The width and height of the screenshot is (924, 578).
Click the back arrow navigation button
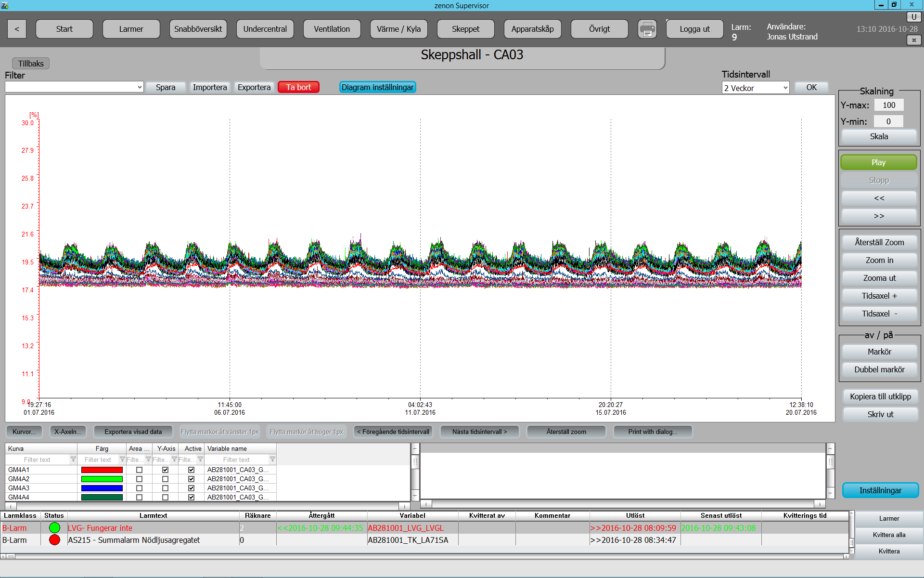tap(17, 29)
